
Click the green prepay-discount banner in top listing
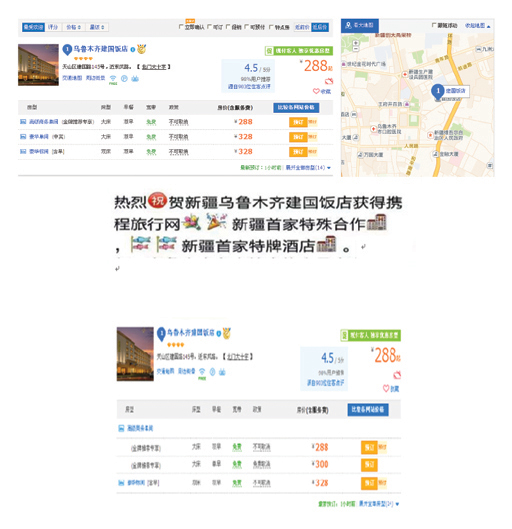point(299,51)
